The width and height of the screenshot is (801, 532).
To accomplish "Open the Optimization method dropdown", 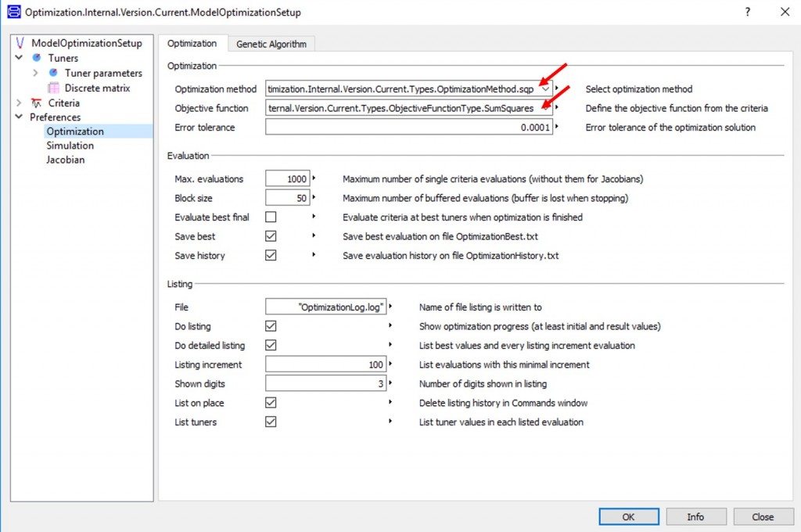I will pyautogui.click(x=545, y=89).
